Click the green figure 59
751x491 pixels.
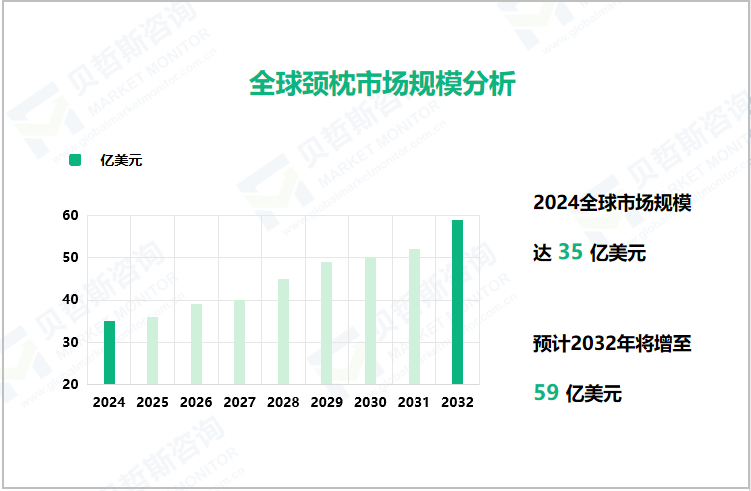pos(546,392)
